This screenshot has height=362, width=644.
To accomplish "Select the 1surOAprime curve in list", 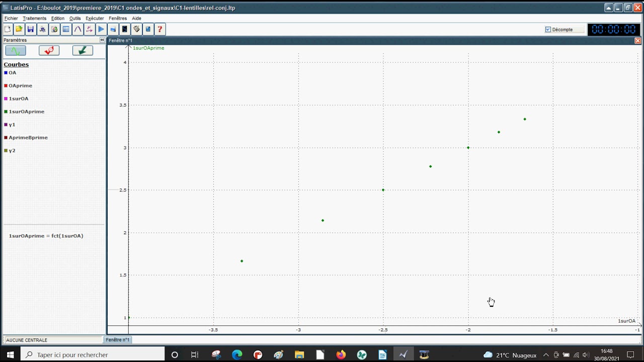I will pyautogui.click(x=26, y=112).
